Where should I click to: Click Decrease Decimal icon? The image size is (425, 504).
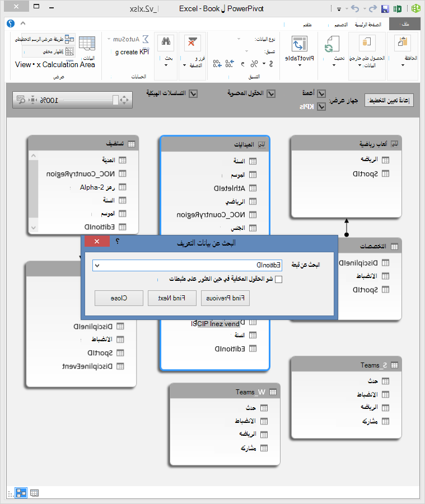tap(217, 64)
